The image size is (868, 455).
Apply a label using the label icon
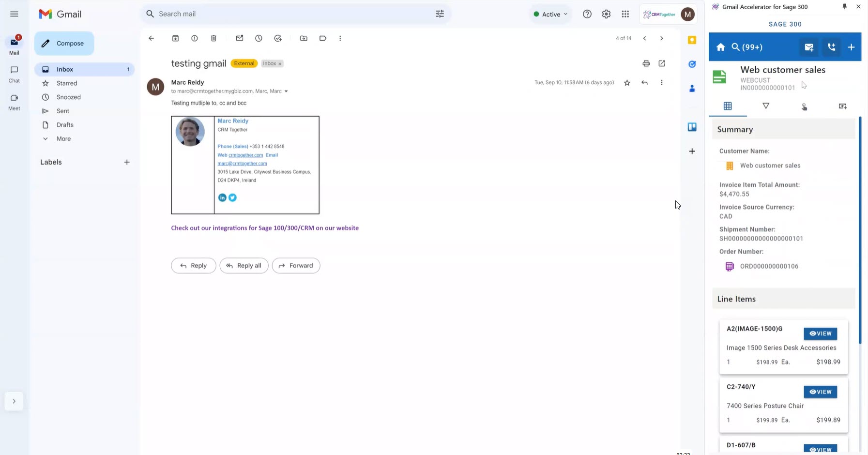click(323, 38)
